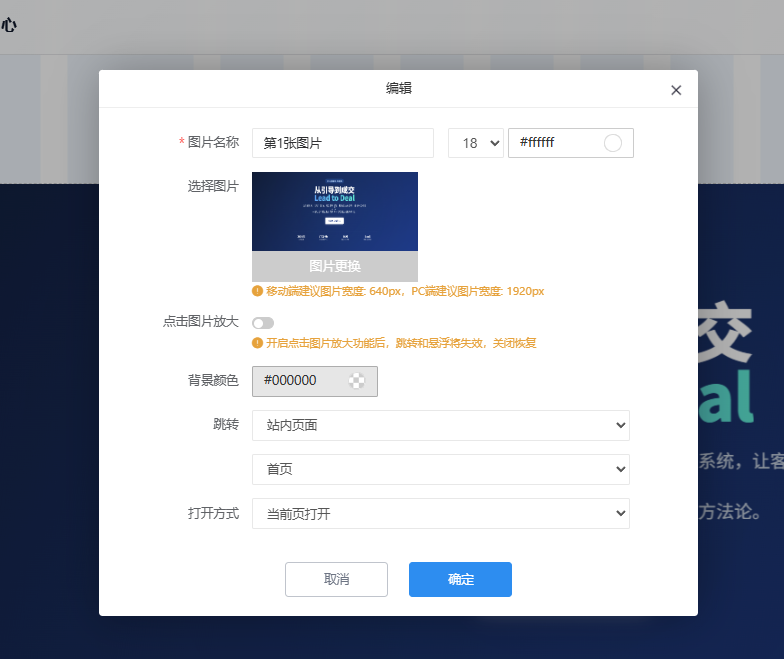The width and height of the screenshot is (784, 659).
Task: Click the #ffffff font color field
Action: click(570, 143)
